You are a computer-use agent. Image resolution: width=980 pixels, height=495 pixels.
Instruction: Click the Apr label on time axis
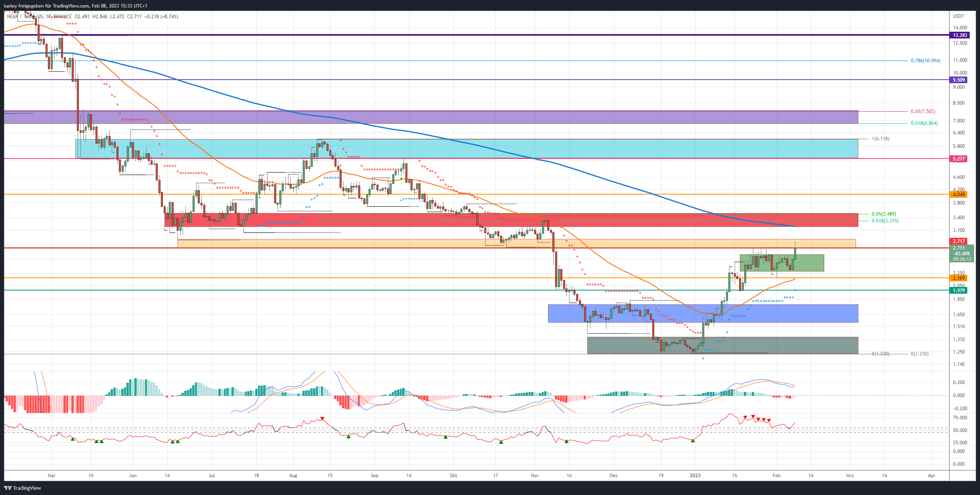pyautogui.click(x=932, y=476)
